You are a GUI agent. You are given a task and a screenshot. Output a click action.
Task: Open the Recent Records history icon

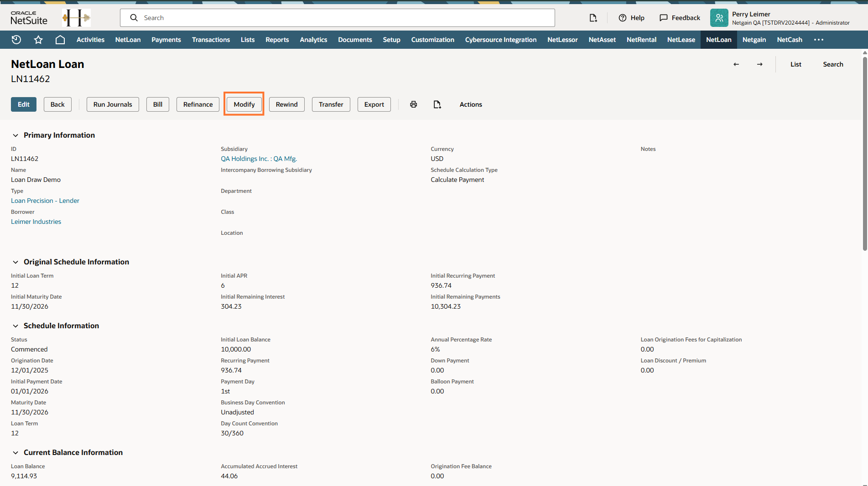point(16,40)
